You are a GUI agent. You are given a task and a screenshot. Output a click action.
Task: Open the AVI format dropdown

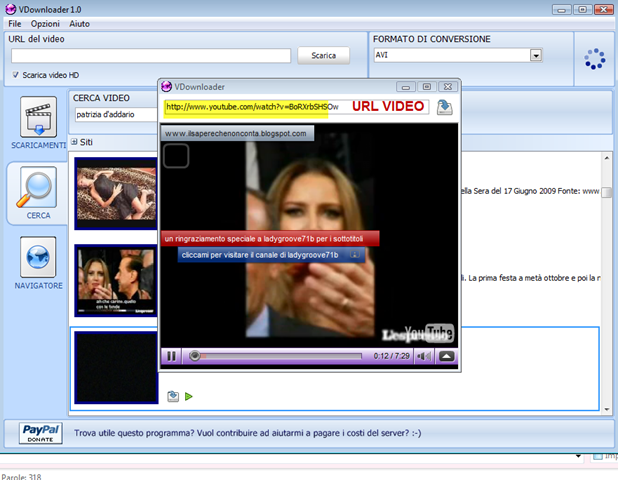(x=535, y=56)
